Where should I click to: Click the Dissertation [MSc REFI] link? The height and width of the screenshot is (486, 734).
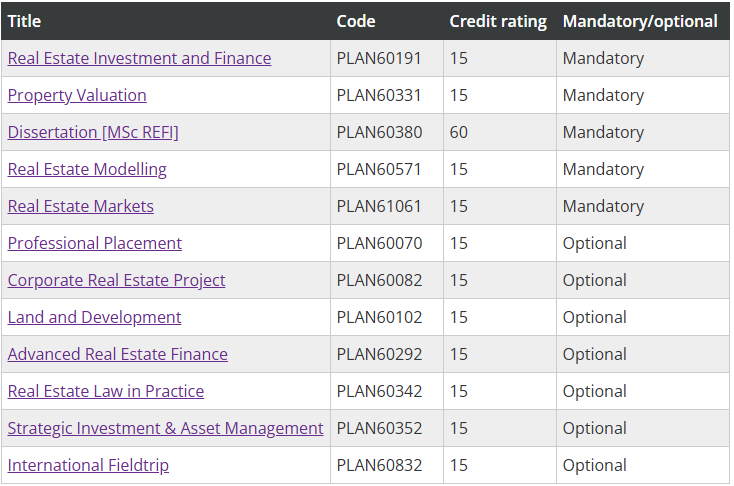[x=93, y=132]
